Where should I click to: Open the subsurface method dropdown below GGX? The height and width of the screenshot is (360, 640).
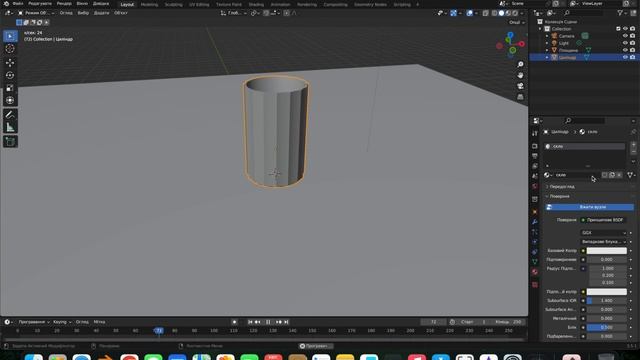(x=603, y=242)
